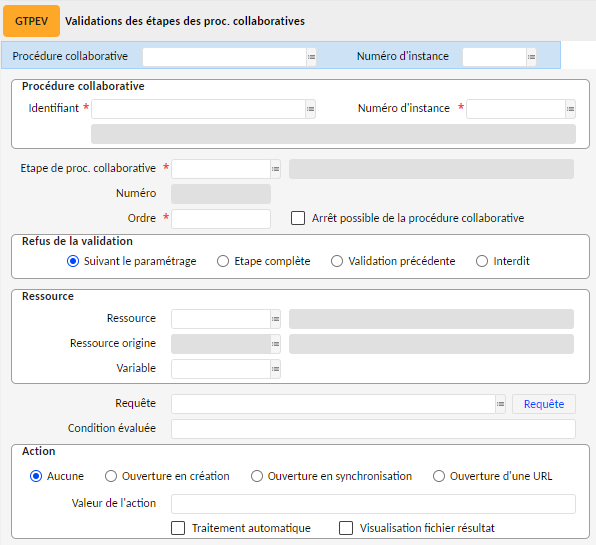Select the Interdit refusal option

(482, 261)
